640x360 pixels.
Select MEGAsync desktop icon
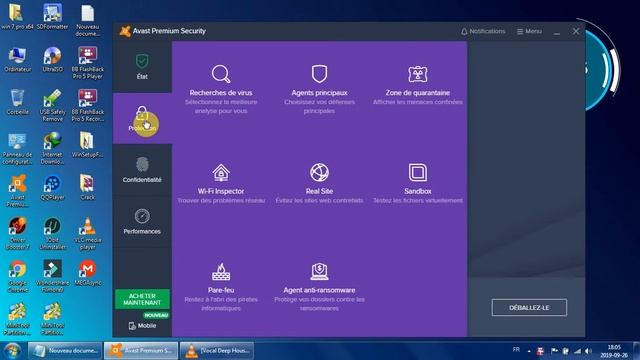[87, 273]
